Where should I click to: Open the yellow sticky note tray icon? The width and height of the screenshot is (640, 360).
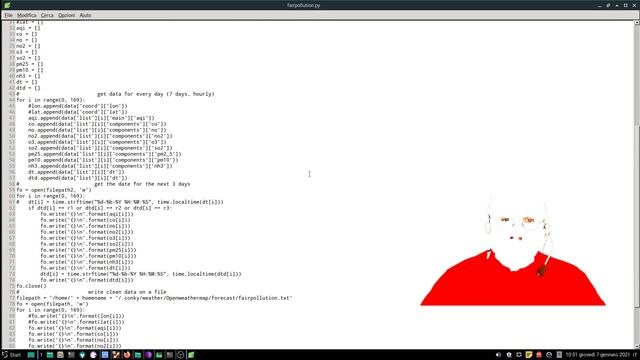click(529, 355)
